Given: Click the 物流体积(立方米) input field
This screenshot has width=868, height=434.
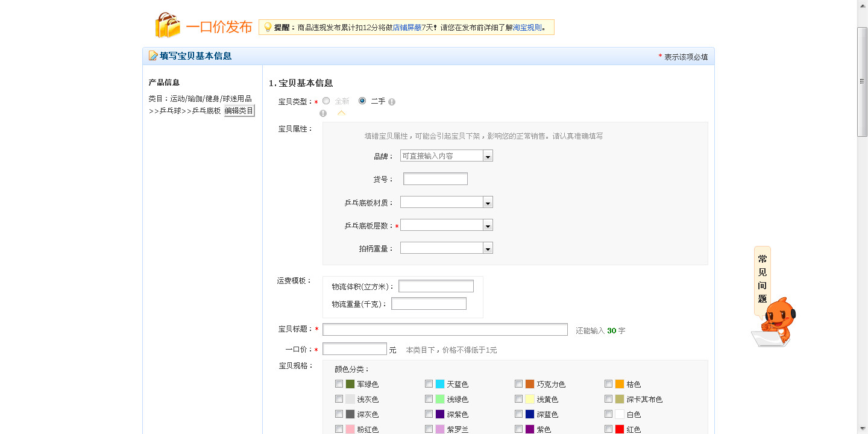Looking at the screenshot, I should pyautogui.click(x=436, y=286).
